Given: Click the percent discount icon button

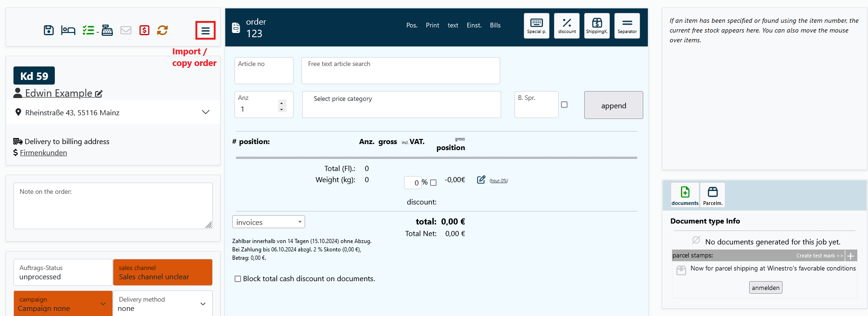Looking at the screenshot, I should click(x=567, y=26).
